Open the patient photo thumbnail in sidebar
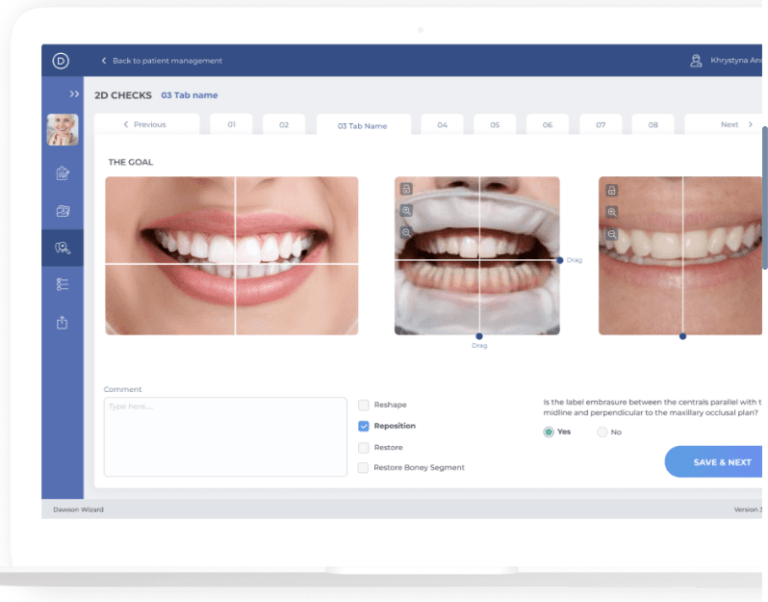 (x=61, y=130)
